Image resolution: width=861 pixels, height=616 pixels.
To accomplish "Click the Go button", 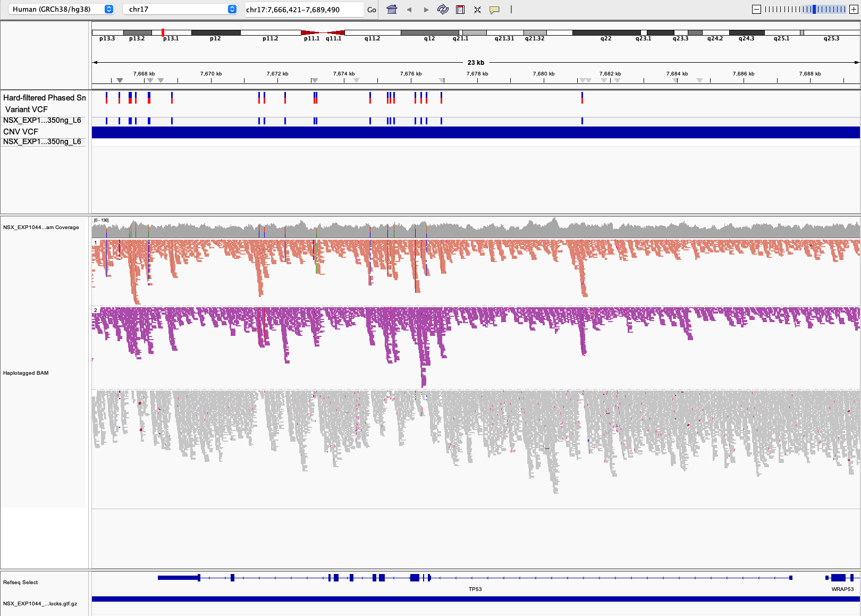I will click(x=372, y=10).
